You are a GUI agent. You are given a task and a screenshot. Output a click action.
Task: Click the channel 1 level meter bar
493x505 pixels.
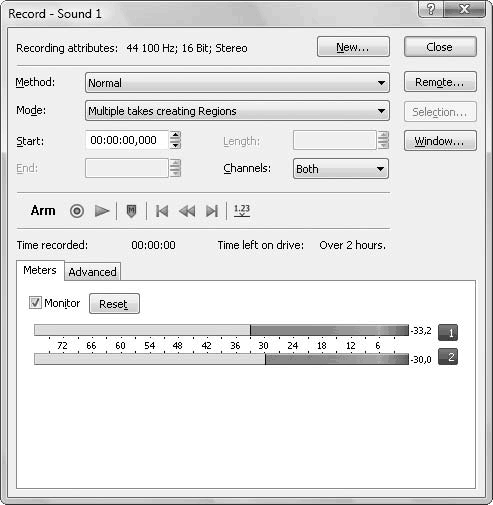(221, 330)
